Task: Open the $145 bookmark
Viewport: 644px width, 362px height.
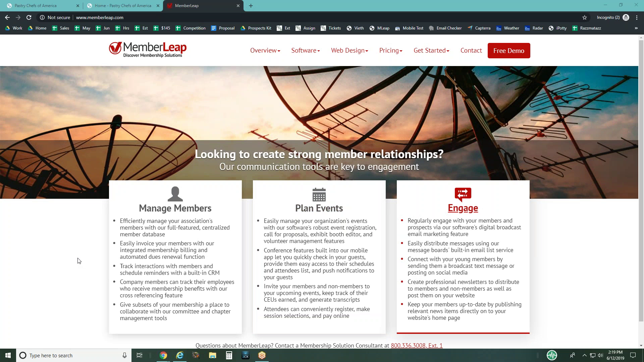Action: click(162, 28)
